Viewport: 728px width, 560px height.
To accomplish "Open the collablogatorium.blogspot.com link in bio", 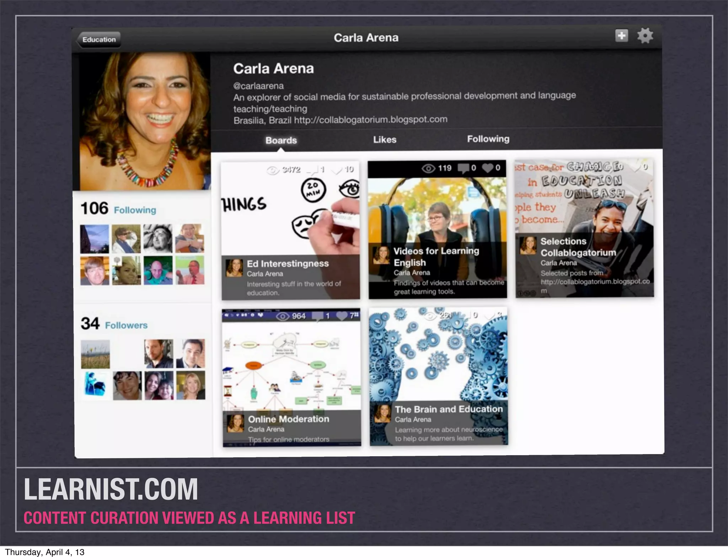I will pos(370,120).
